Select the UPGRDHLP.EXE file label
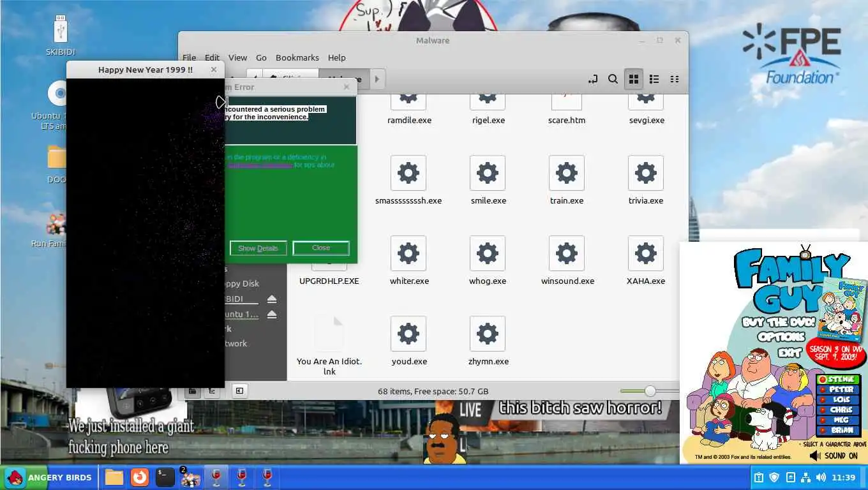 329,281
